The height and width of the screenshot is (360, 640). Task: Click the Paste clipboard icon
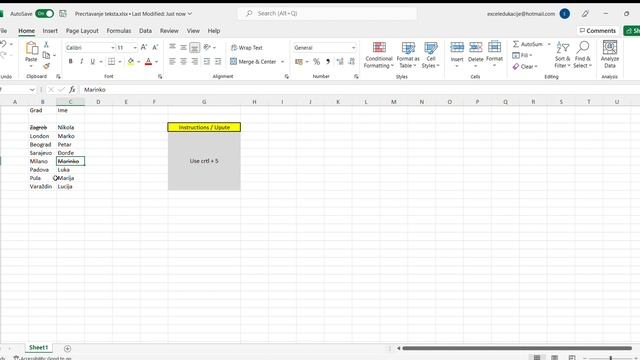point(31,48)
